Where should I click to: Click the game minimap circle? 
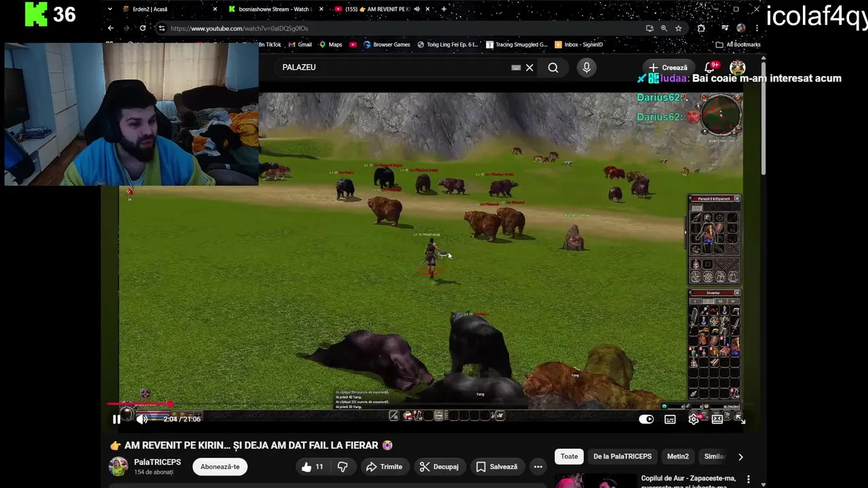722,115
